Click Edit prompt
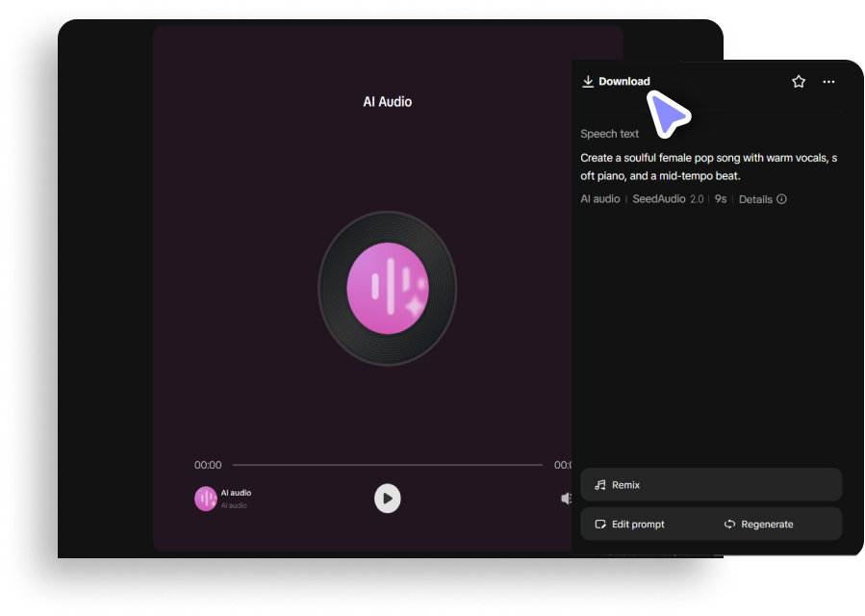 pos(630,524)
